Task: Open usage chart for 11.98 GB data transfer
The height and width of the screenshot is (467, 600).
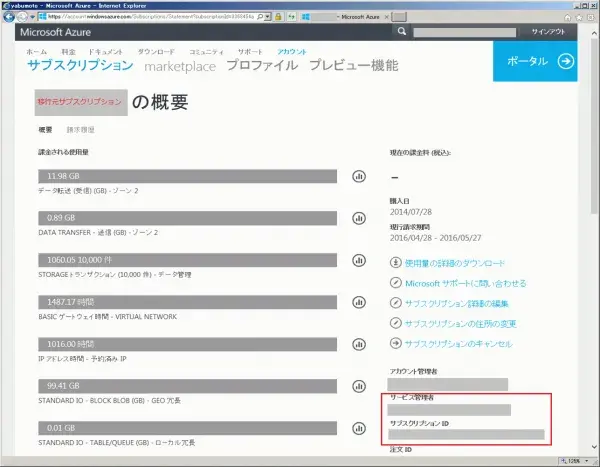Action: tap(359, 176)
